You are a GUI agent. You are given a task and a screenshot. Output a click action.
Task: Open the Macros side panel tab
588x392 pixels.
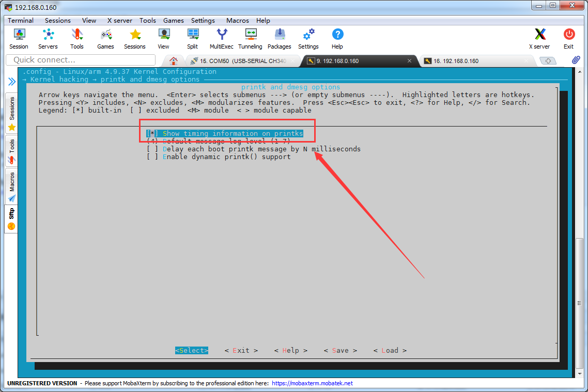pyautogui.click(x=11, y=186)
